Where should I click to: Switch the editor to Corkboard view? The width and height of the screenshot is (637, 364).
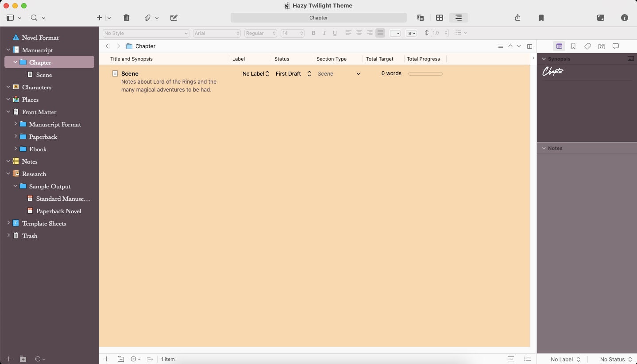click(x=439, y=18)
